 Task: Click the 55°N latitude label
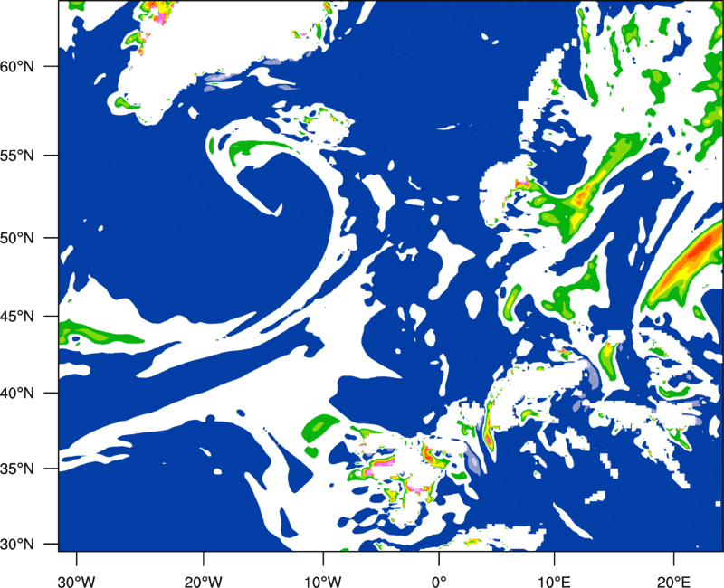click(x=17, y=156)
